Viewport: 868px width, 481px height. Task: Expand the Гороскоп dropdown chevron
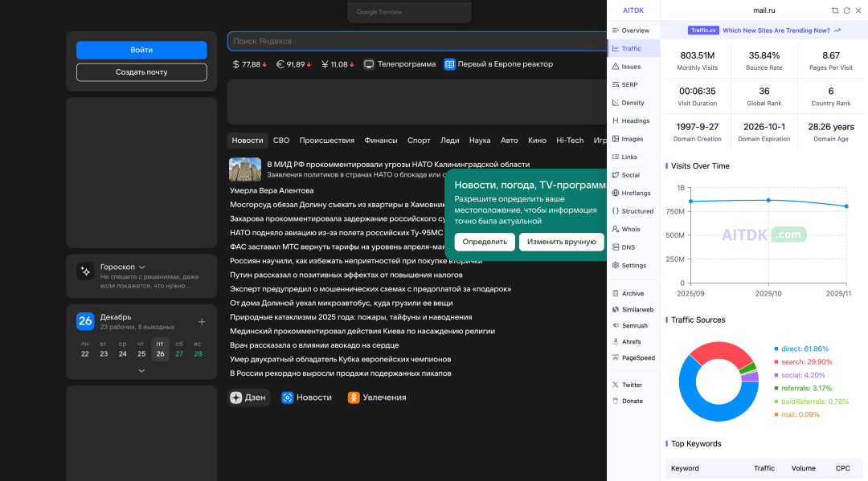141,267
